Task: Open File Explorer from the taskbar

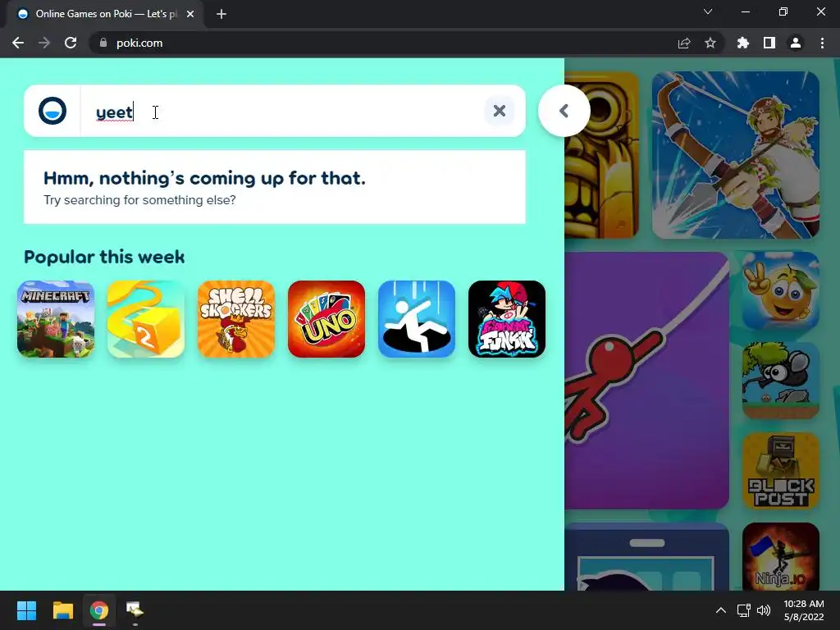Action: pos(62,610)
